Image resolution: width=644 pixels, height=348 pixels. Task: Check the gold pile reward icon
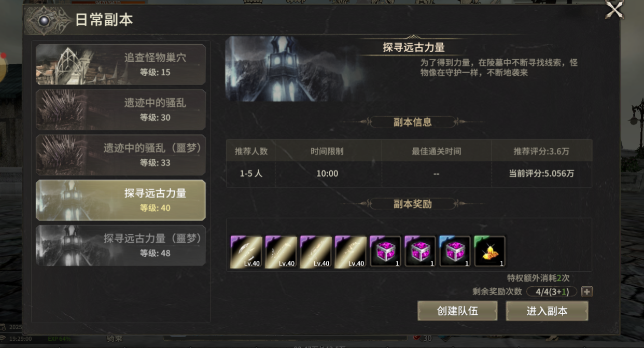point(489,252)
